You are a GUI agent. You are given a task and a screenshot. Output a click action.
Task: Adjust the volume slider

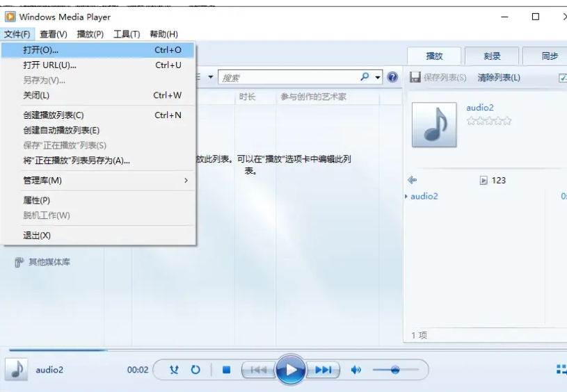point(395,370)
